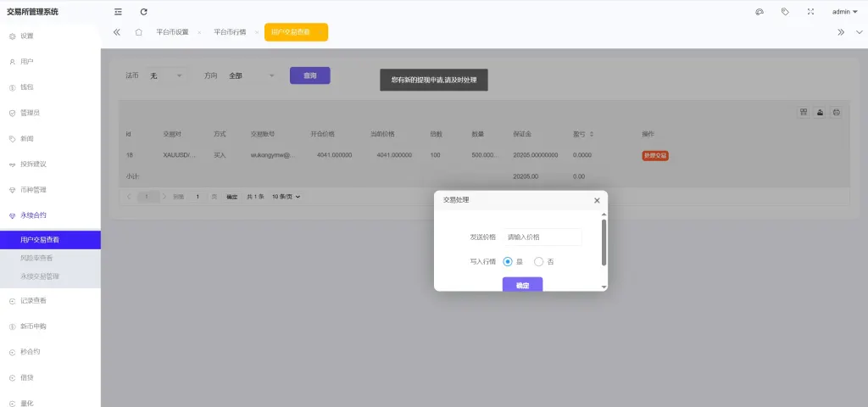Select 用户交易查看 in the sidebar submenu
This screenshot has width=868, height=407.
click(50, 240)
